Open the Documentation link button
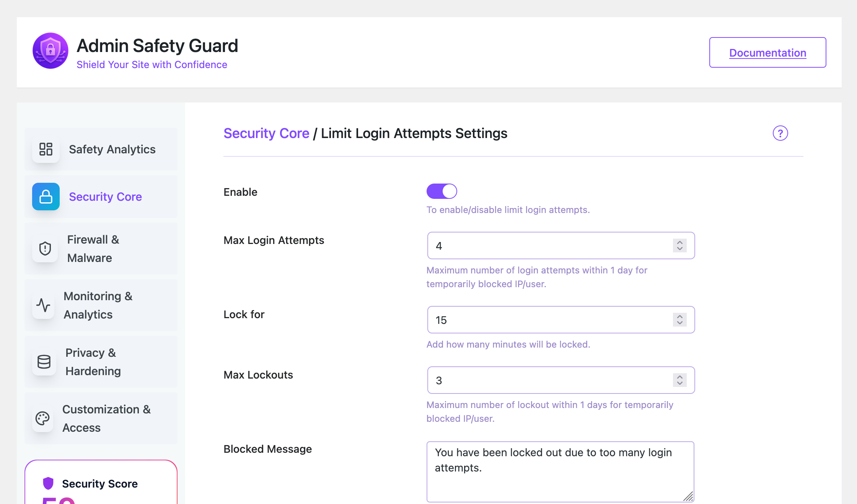This screenshot has width=857, height=504. click(x=767, y=52)
